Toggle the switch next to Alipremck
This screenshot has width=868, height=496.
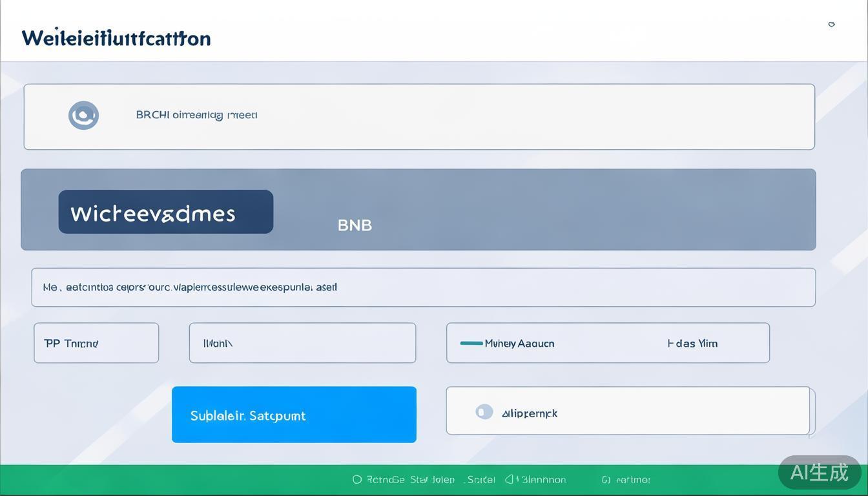(x=484, y=412)
